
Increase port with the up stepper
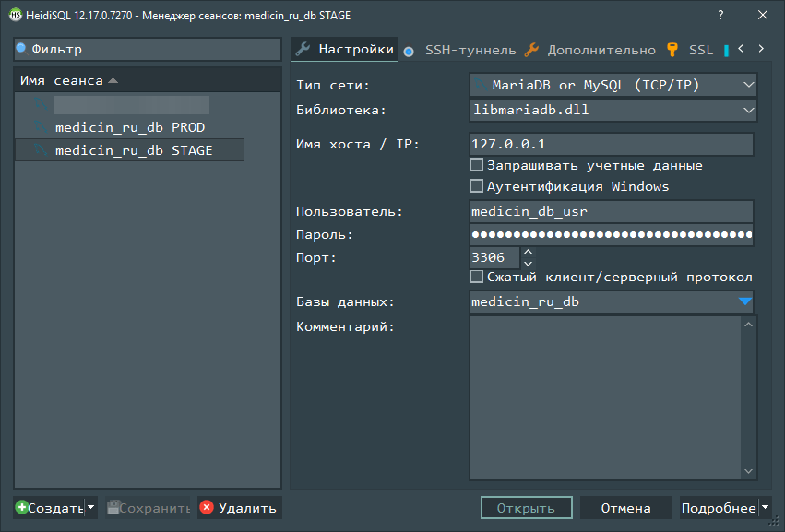[528, 252]
